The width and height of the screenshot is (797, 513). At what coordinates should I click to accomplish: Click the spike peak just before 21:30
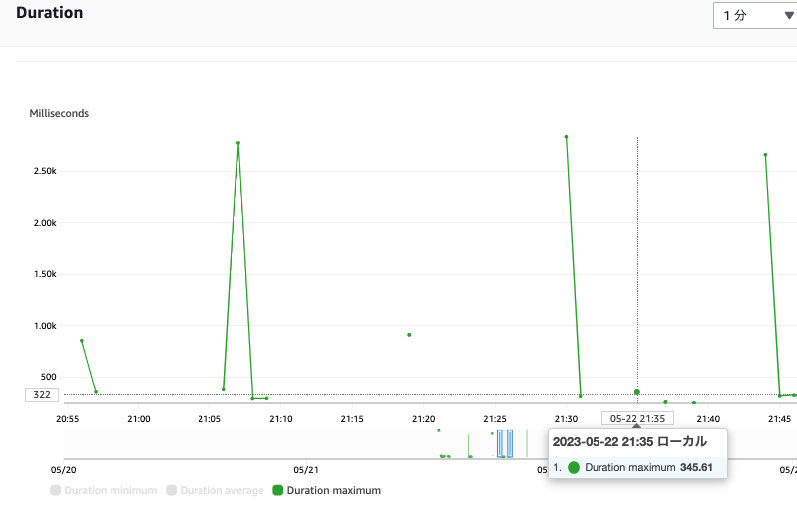(566, 137)
